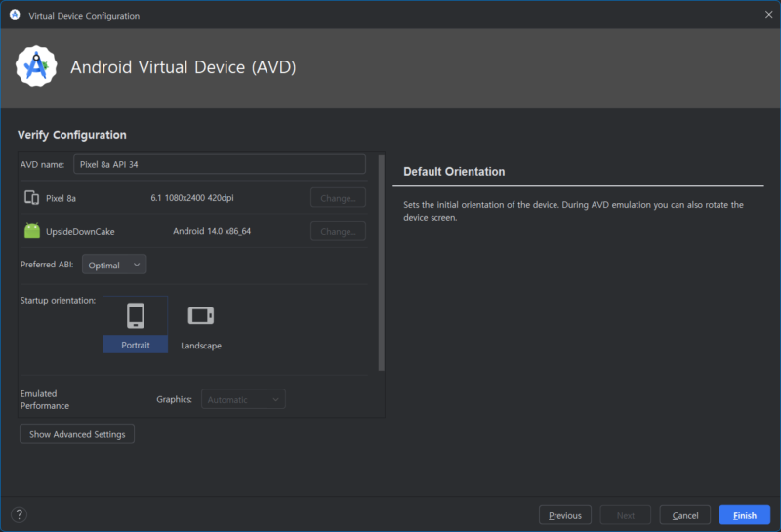Screen dimensions: 781x532
Task: Open the Graphics Automatic dropdown
Action: click(x=243, y=399)
